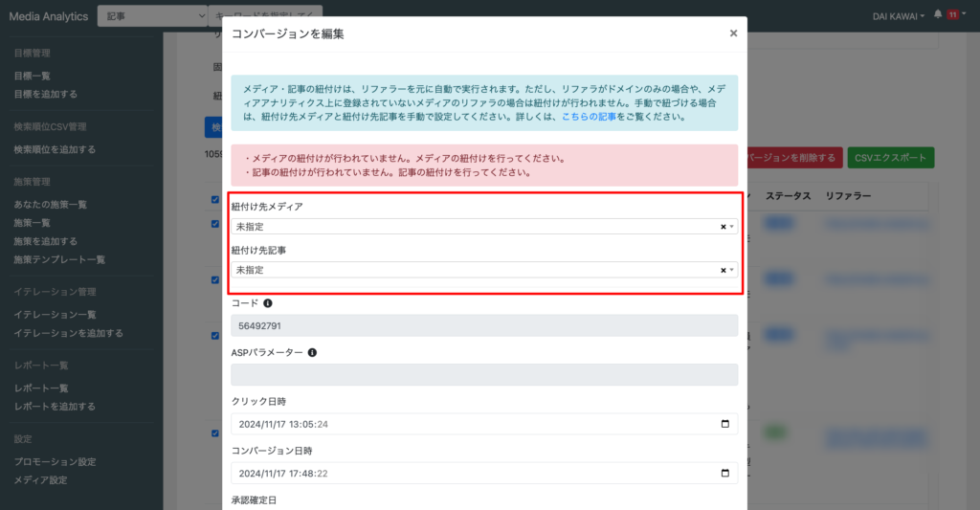The image size is (980, 510).
Task: Click the Media Analytics logo
Action: coord(49,16)
